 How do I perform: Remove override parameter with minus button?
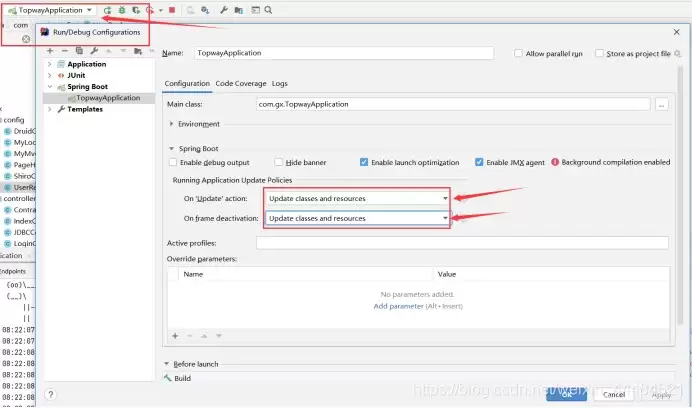(190, 336)
